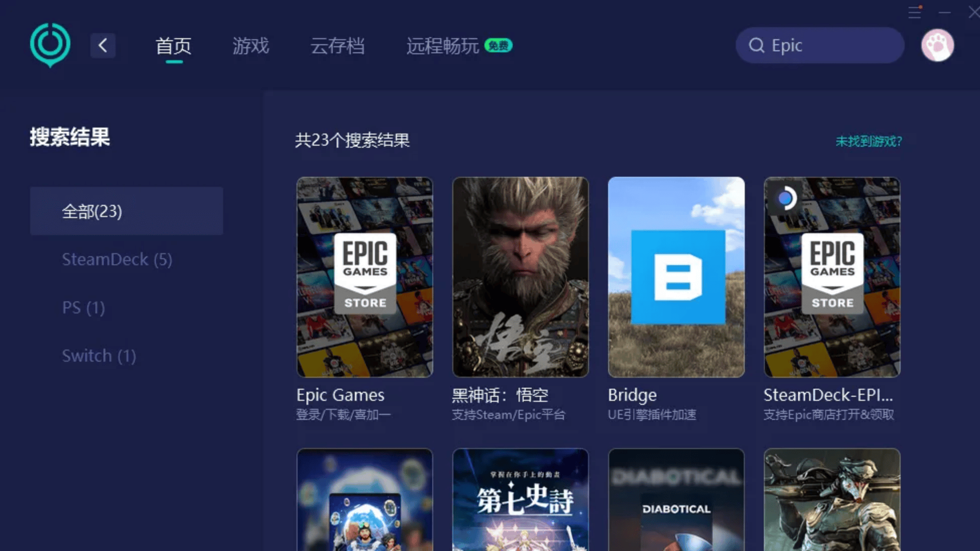Minimize the window
This screenshot has height=551, width=980.
[945, 13]
